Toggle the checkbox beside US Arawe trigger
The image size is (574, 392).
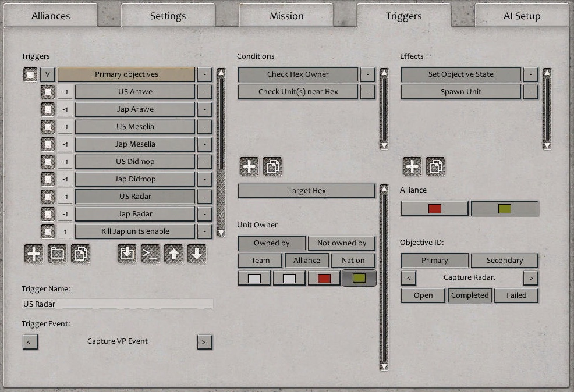[48, 92]
